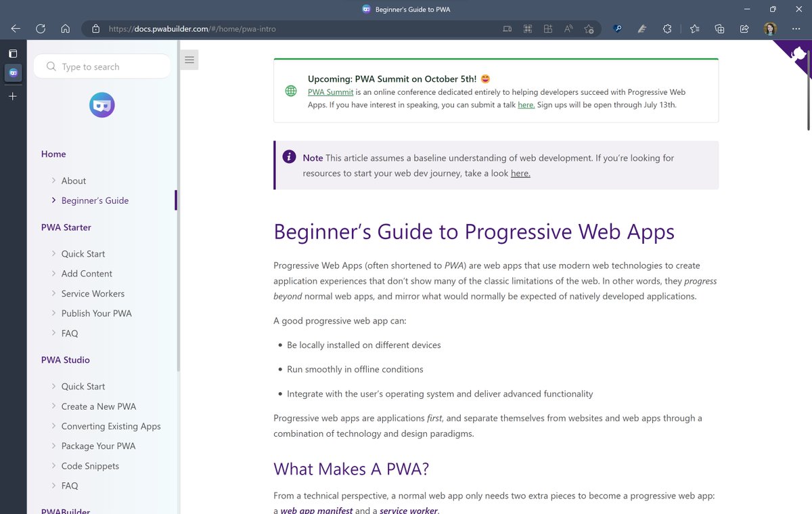Expand Quick Start chevron under PWA Starter

(53, 253)
